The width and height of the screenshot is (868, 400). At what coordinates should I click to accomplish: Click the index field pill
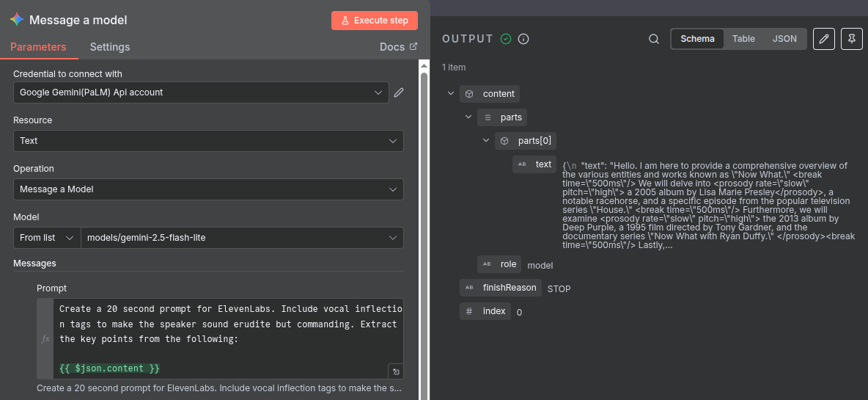tap(485, 311)
